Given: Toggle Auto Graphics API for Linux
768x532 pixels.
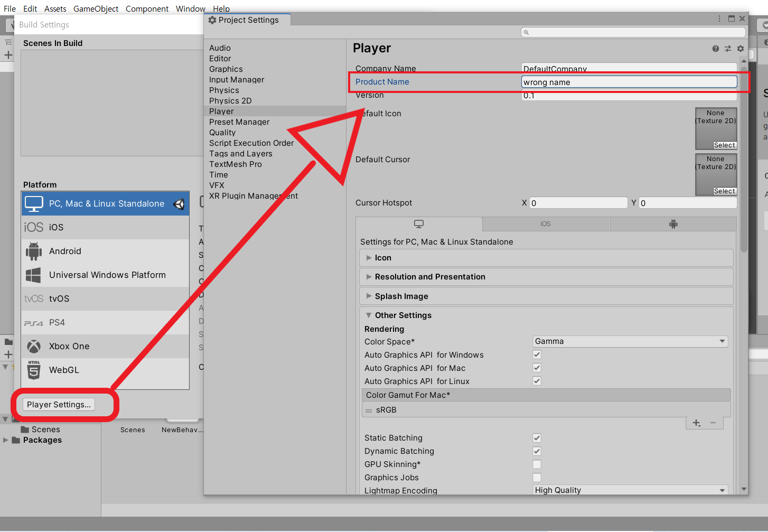Looking at the screenshot, I should click(537, 381).
